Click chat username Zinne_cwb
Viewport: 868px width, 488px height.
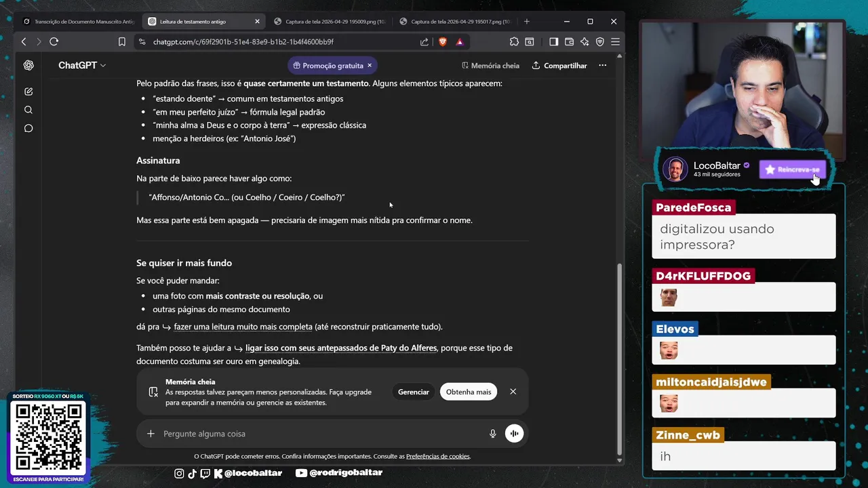(688, 434)
